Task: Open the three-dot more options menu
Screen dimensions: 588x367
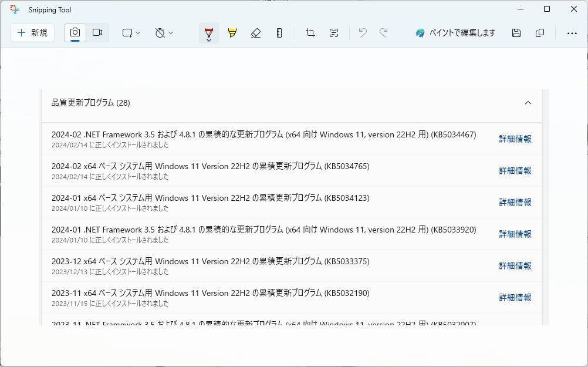Action: pos(572,33)
